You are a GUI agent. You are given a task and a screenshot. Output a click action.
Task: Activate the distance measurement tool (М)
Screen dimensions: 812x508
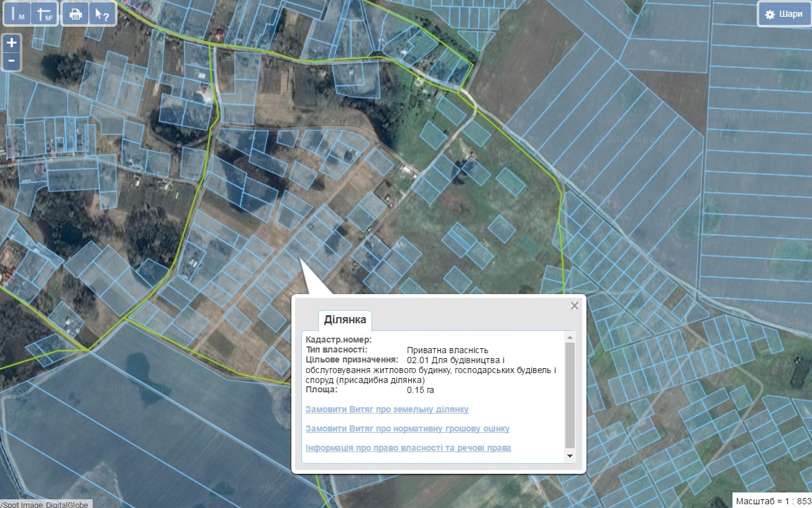pos(18,14)
